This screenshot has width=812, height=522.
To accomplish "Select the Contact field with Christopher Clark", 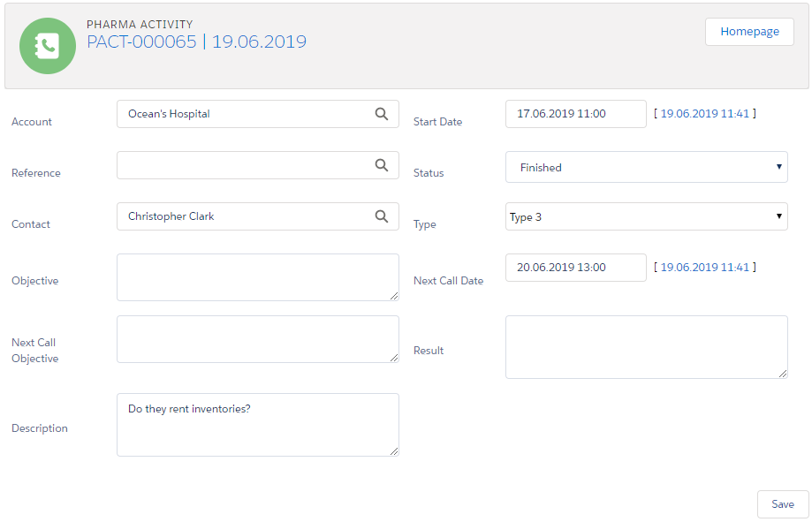I will click(x=243, y=216).
